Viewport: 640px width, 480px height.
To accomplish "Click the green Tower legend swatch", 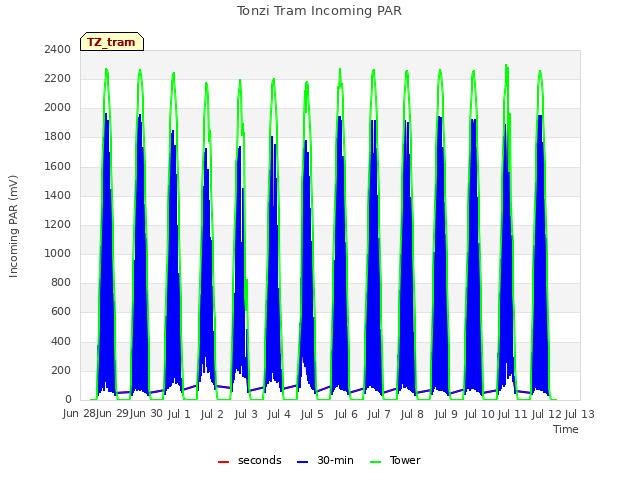I will [375, 462].
